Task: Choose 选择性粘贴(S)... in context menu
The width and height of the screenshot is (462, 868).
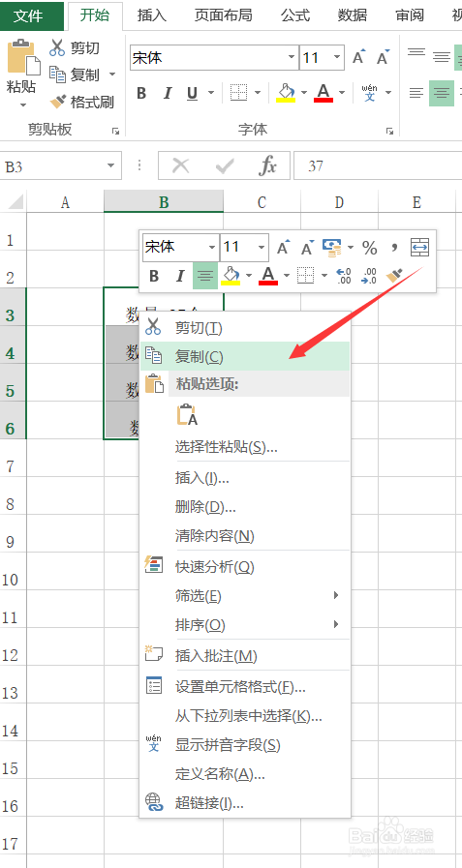Action: pos(245,447)
